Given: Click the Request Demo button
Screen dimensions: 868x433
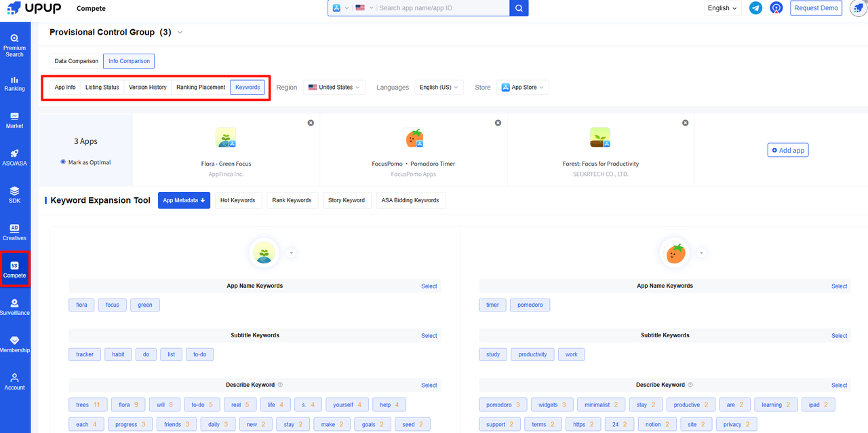Looking at the screenshot, I should 816,8.
